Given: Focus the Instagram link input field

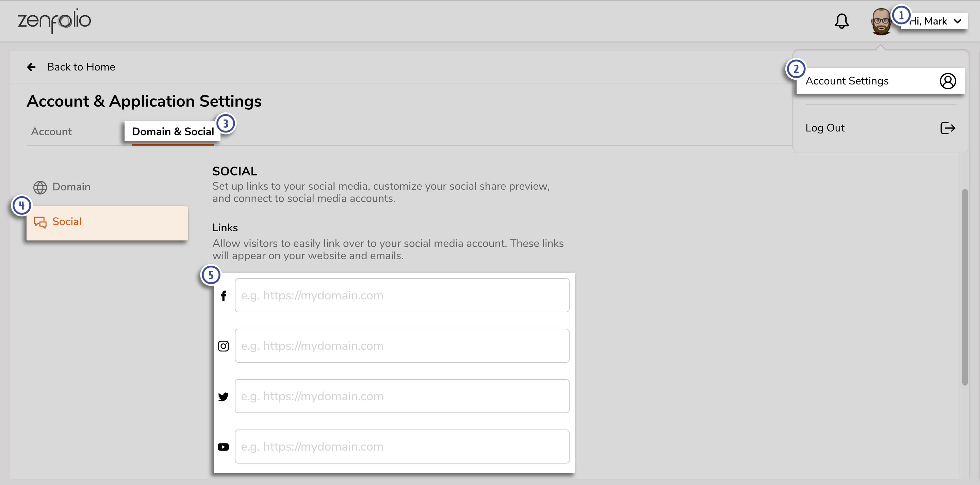Looking at the screenshot, I should point(402,346).
